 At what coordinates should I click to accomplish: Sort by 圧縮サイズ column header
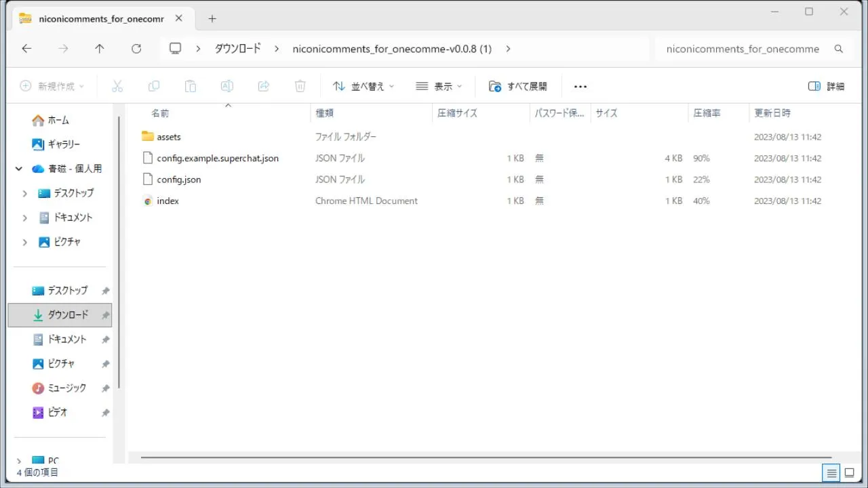[457, 113]
